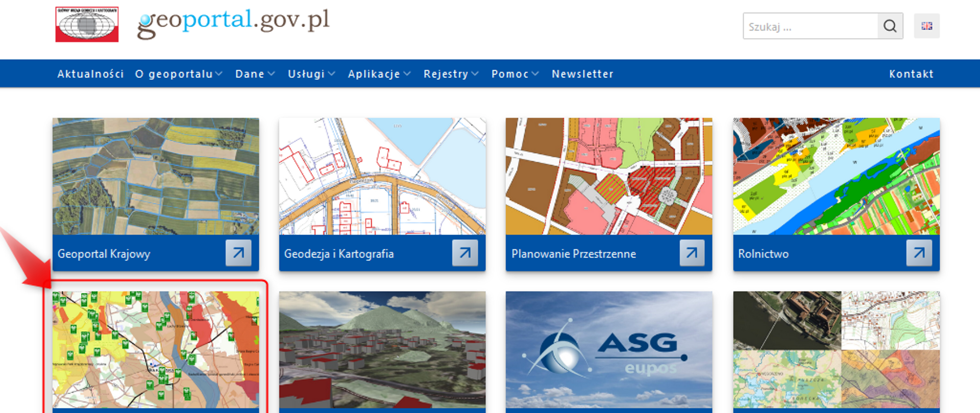Open the Geodezja i Kartografia map thumbnail
The height and width of the screenshot is (413, 980).
[x=382, y=176]
